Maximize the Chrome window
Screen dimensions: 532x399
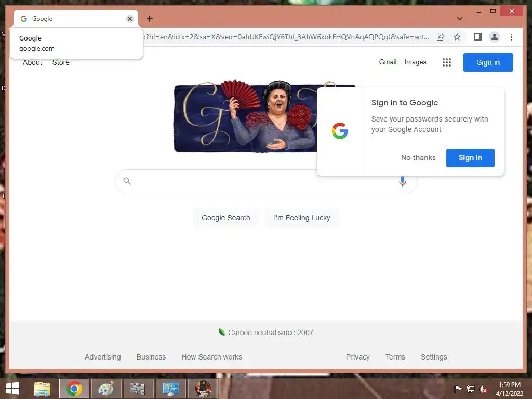click(493, 11)
